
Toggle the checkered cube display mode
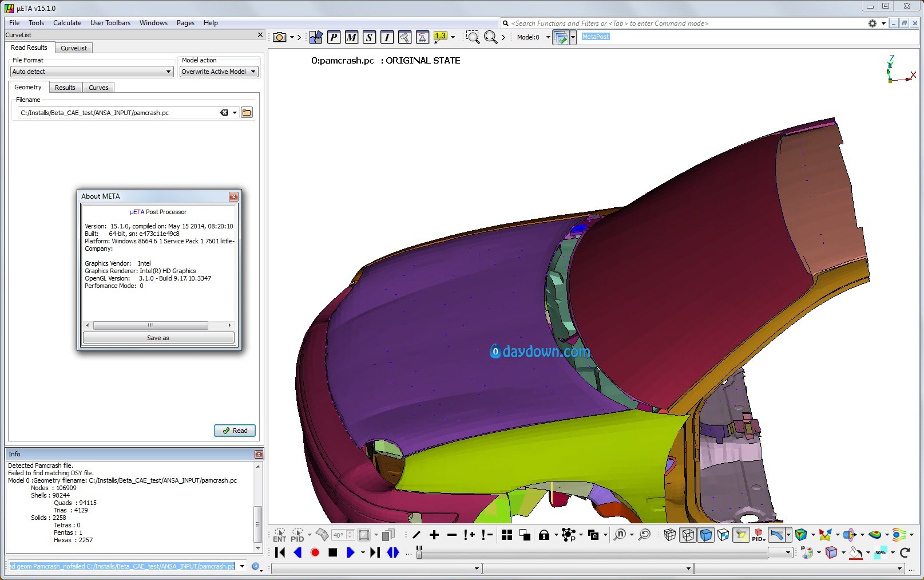click(x=723, y=535)
